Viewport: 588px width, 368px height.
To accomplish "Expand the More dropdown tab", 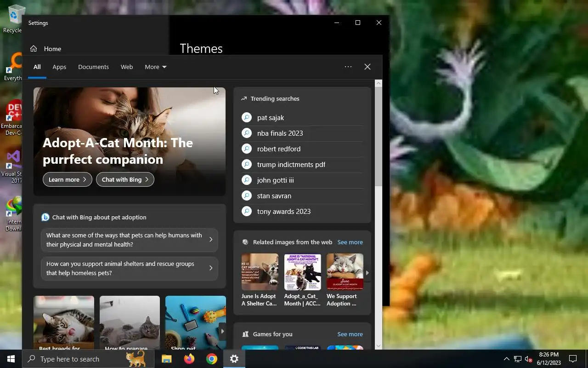I will (155, 67).
